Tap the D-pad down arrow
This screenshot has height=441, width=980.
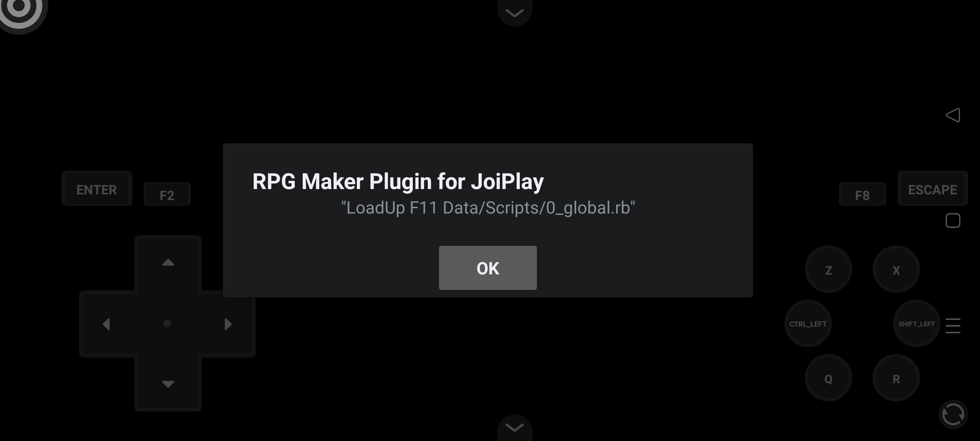tap(168, 384)
